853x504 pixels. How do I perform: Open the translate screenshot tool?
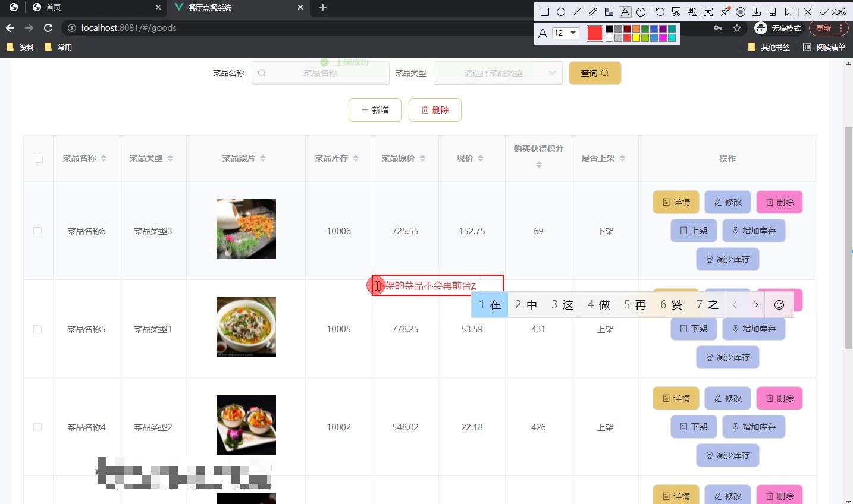[692, 12]
